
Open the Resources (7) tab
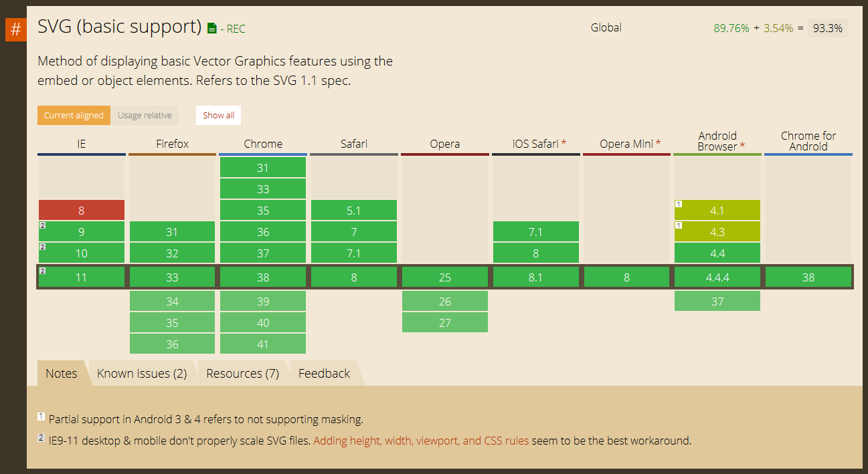click(242, 374)
